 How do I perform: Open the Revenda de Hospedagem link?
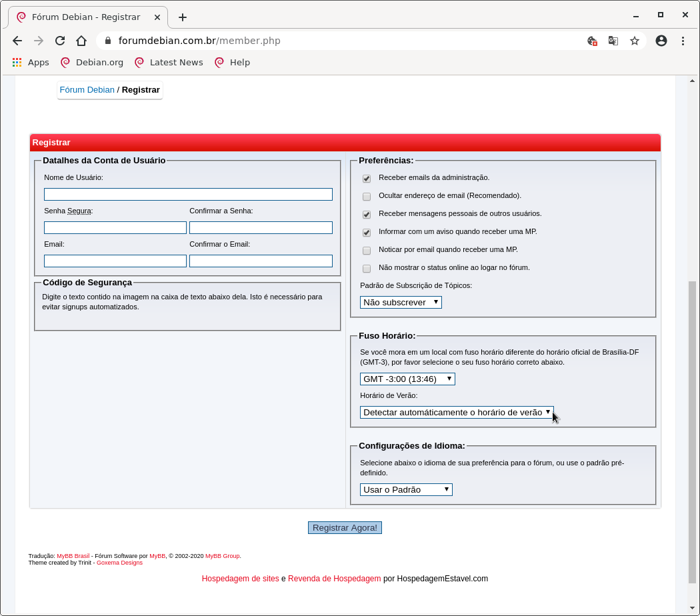pyautogui.click(x=335, y=579)
